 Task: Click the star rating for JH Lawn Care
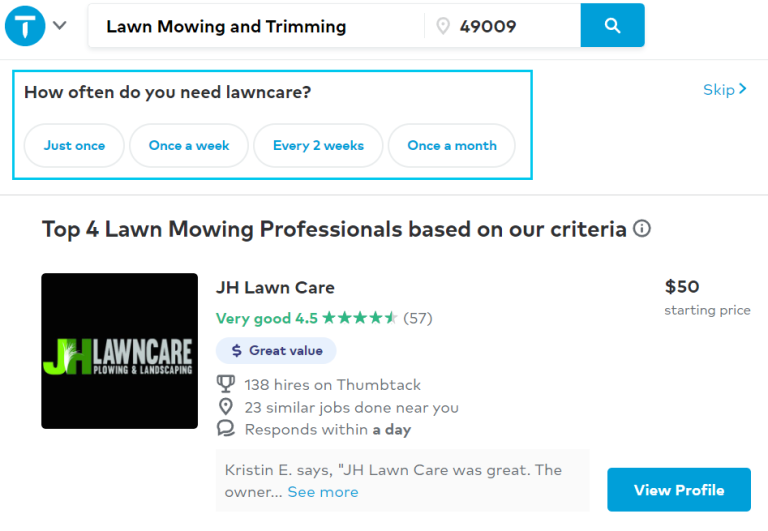click(360, 318)
